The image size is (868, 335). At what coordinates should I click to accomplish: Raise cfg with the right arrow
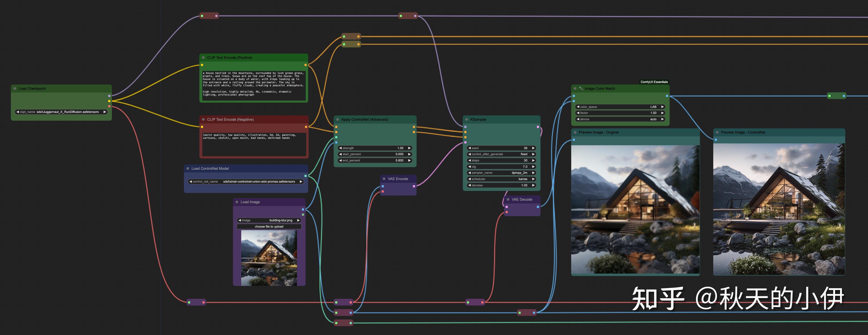pyautogui.click(x=533, y=167)
